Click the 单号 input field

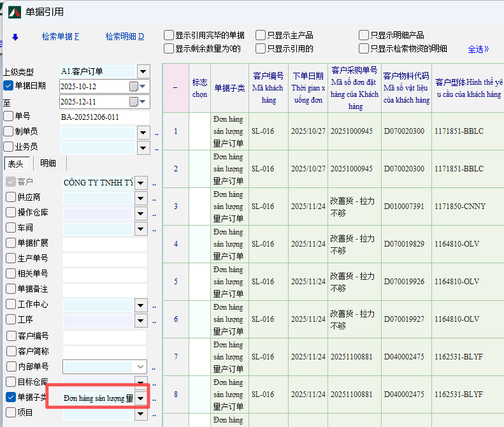click(x=104, y=117)
